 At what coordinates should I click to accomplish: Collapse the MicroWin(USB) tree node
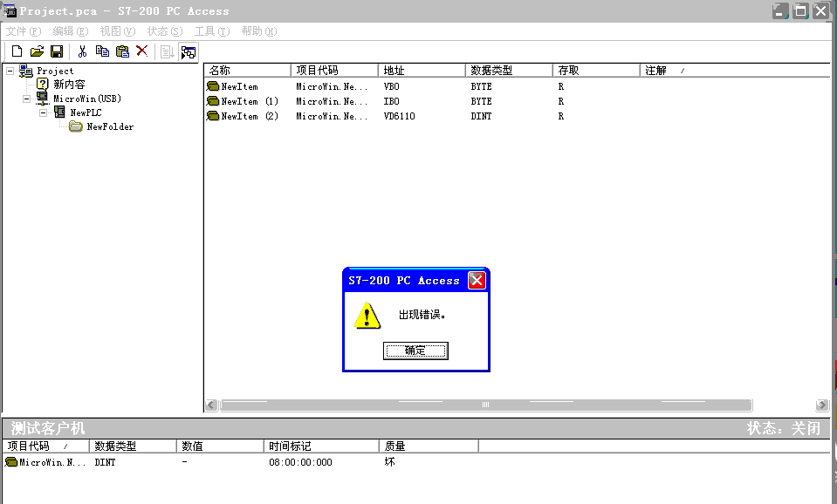(26, 99)
